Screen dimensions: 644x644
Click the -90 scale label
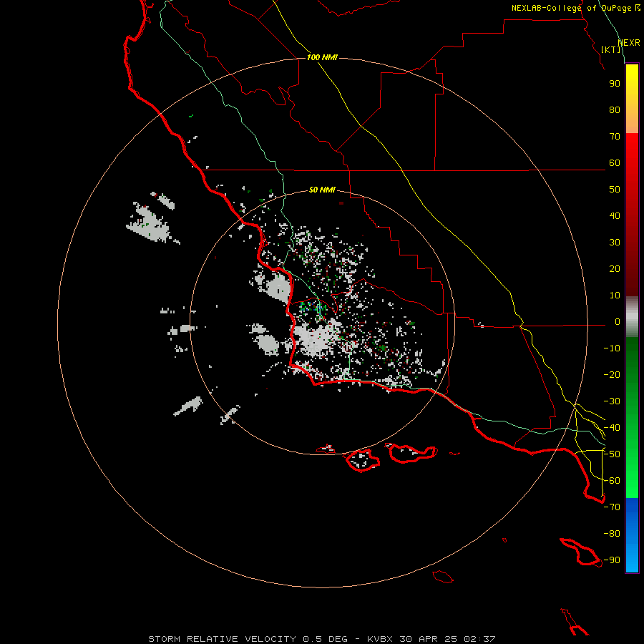(612, 560)
